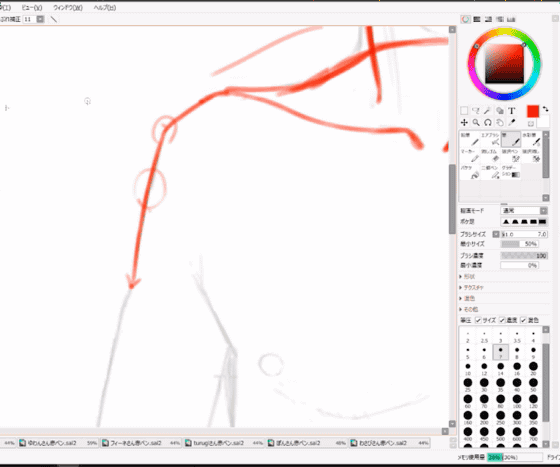Select the Eyedropper color picker tool
This screenshot has height=467, width=560.
point(511,123)
